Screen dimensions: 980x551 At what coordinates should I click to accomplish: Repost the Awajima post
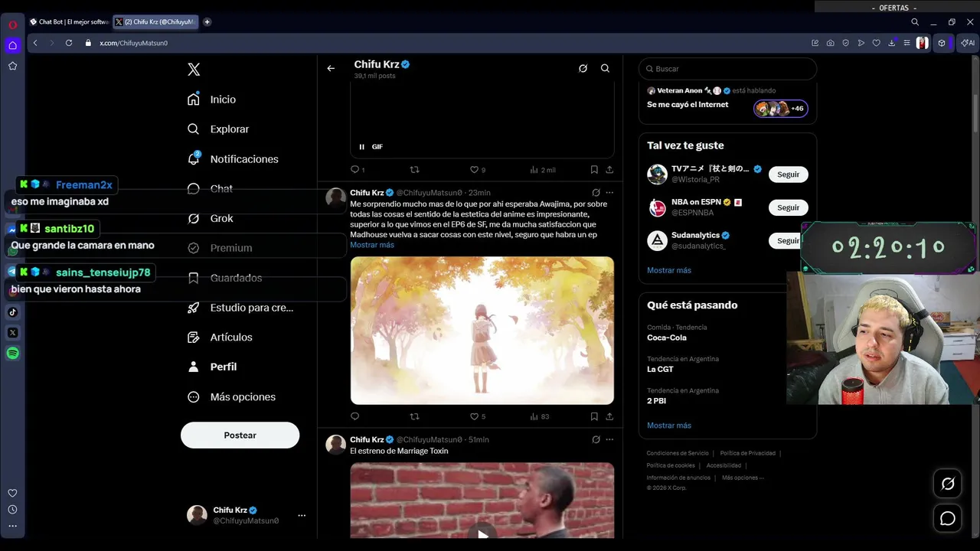click(x=415, y=416)
